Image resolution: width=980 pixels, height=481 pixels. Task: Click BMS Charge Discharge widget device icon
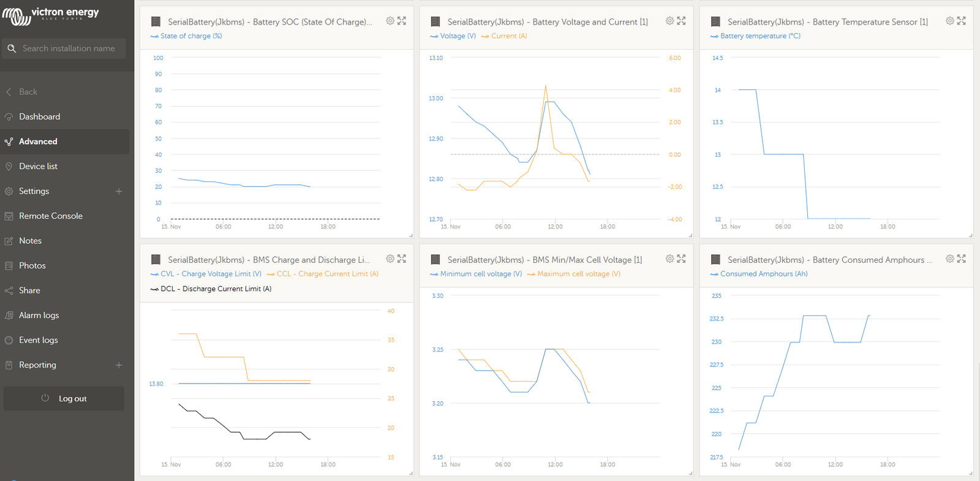(156, 260)
